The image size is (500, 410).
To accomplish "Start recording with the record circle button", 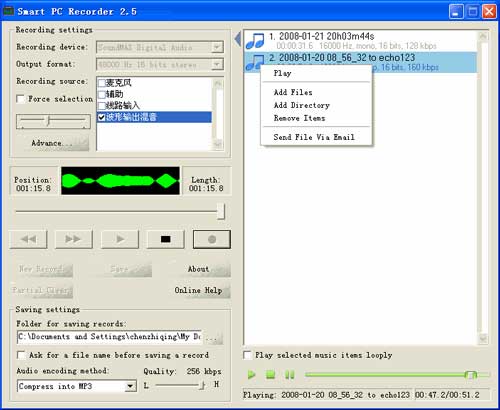I will point(212,239).
